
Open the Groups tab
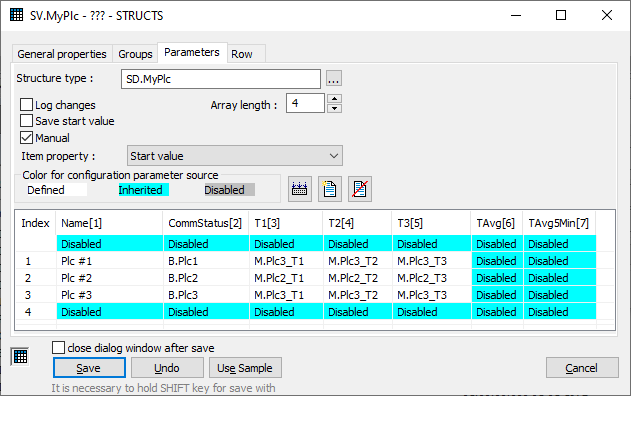pos(135,54)
